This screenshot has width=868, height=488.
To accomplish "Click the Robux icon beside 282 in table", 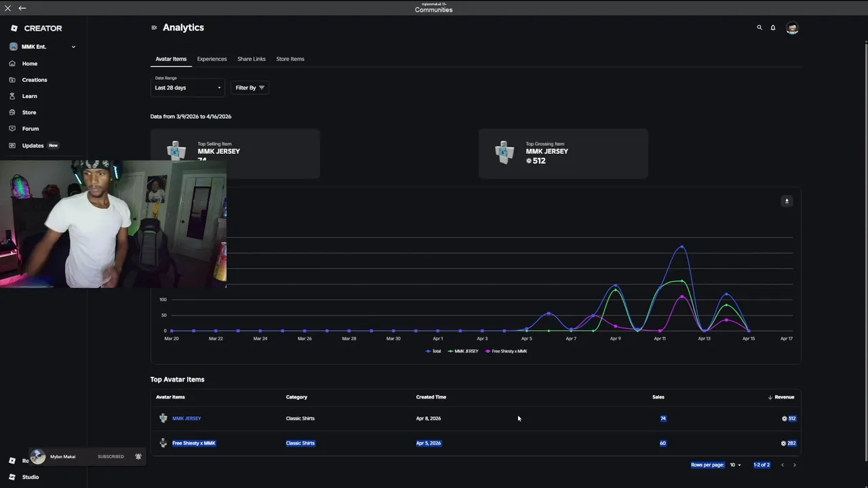I will [783, 443].
